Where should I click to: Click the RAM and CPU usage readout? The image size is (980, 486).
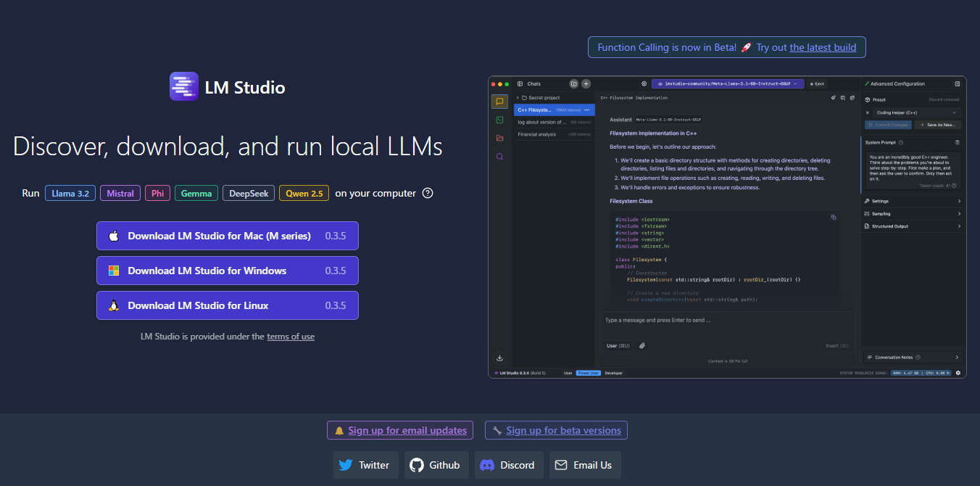(921, 373)
